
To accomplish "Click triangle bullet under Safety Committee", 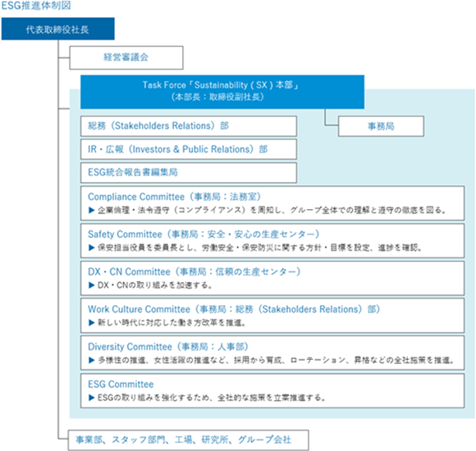I will tap(91, 248).
